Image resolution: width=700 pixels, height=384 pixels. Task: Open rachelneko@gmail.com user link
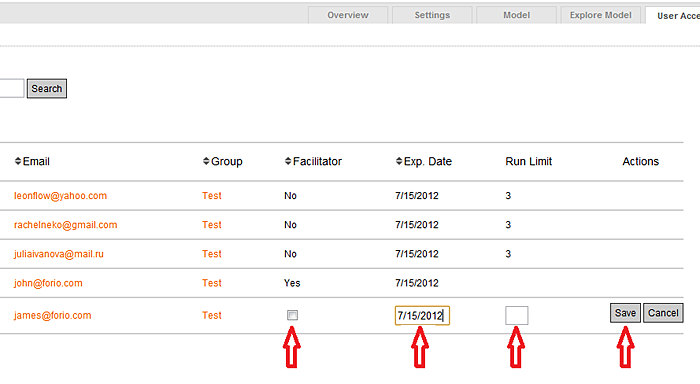(66, 225)
